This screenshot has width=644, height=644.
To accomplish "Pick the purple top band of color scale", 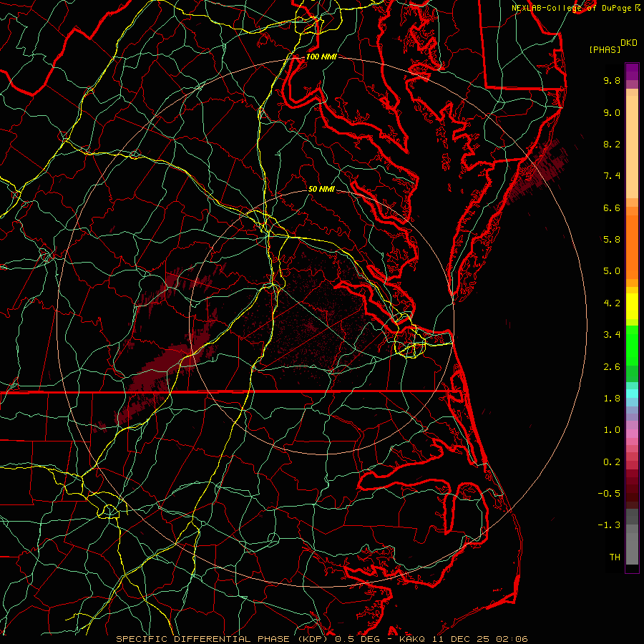I will pos(632,72).
